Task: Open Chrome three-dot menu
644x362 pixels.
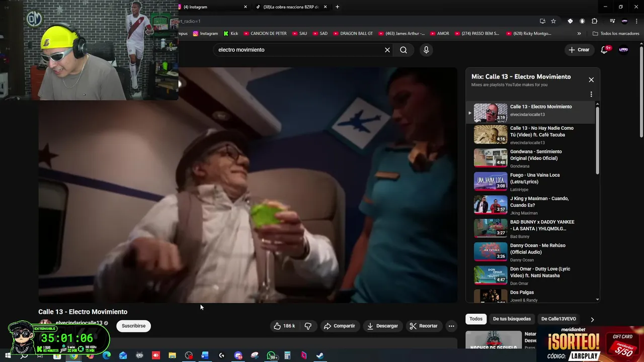Action: pos(636,21)
